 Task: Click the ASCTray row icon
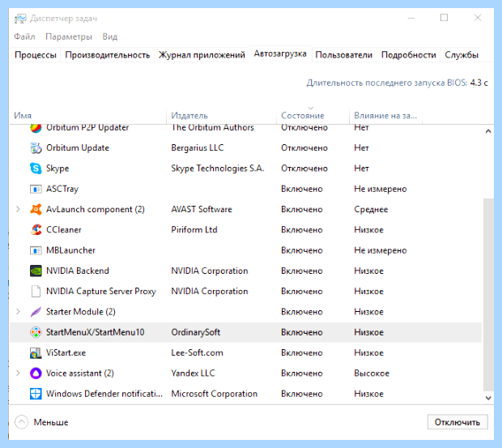[x=36, y=189]
